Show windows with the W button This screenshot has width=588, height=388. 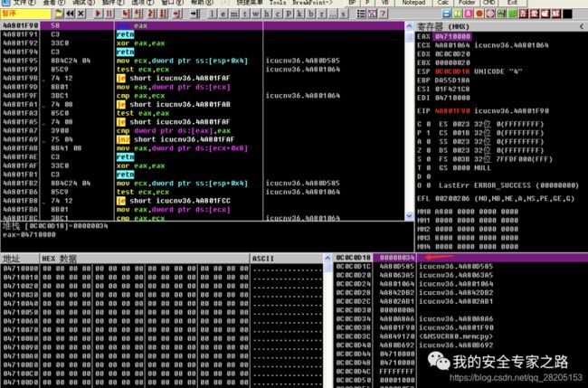(x=255, y=14)
